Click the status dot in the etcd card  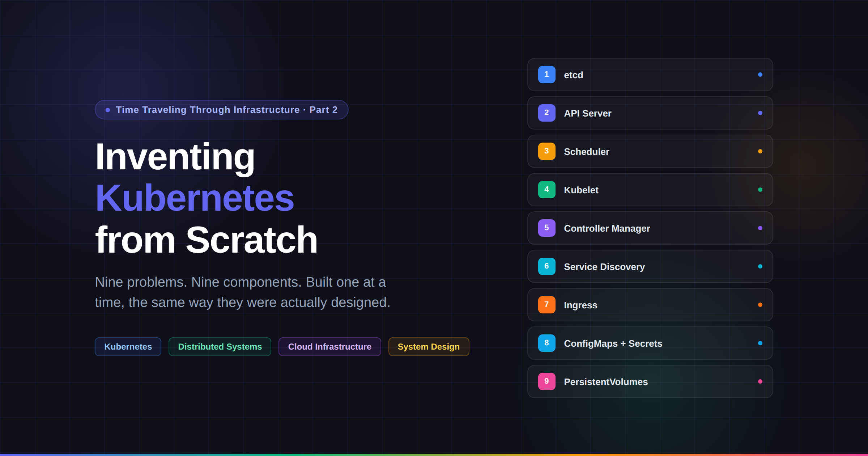click(760, 75)
